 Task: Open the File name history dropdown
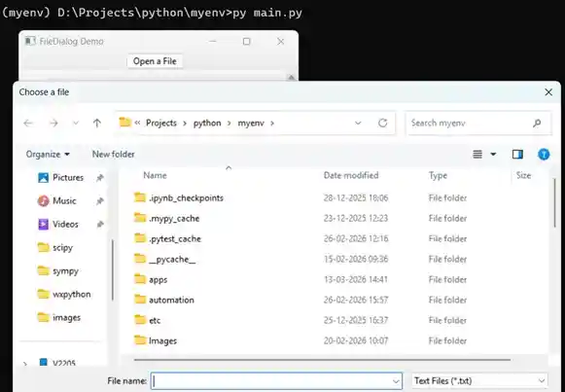click(x=396, y=381)
